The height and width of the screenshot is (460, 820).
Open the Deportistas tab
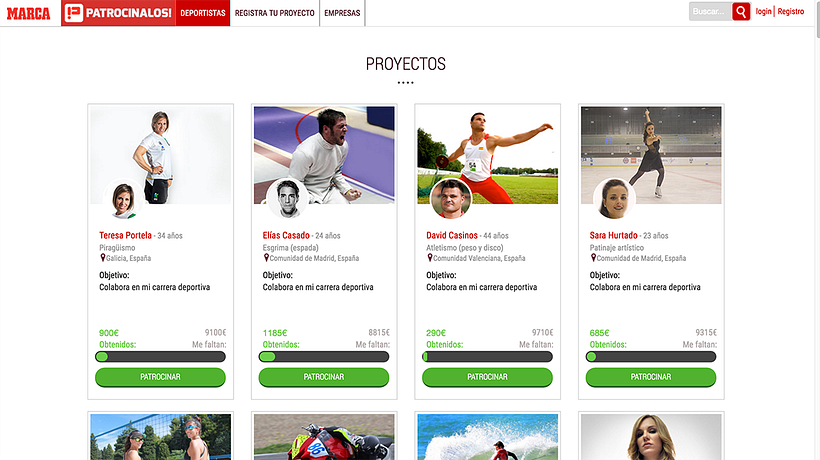point(203,13)
